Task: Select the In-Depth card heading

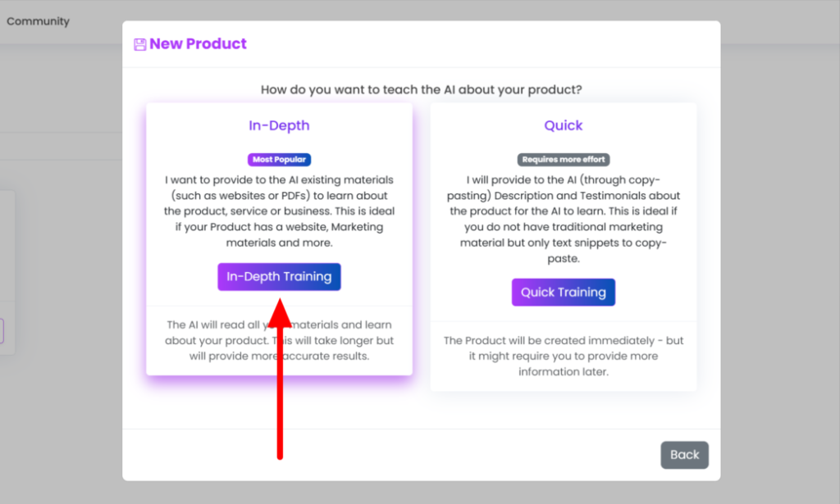Action: click(x=279, y=125)
